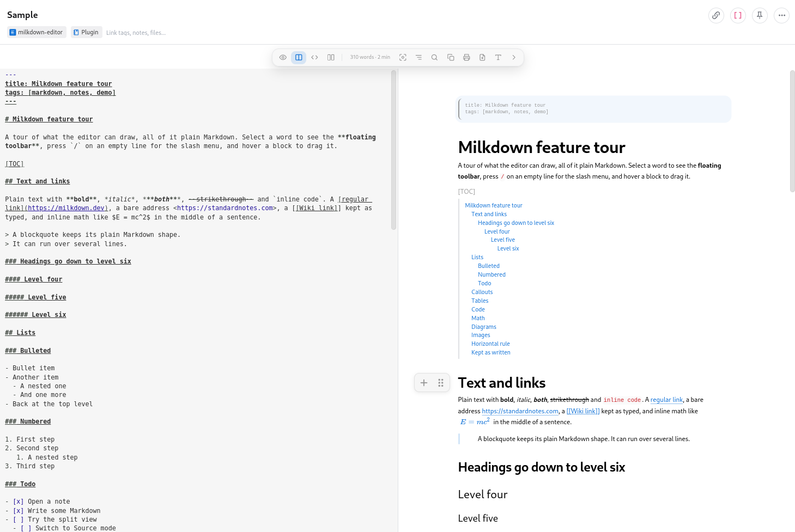This screenshot has width=795, height=532.
Task: Click the Plugin tag chip
Action: 86,32
